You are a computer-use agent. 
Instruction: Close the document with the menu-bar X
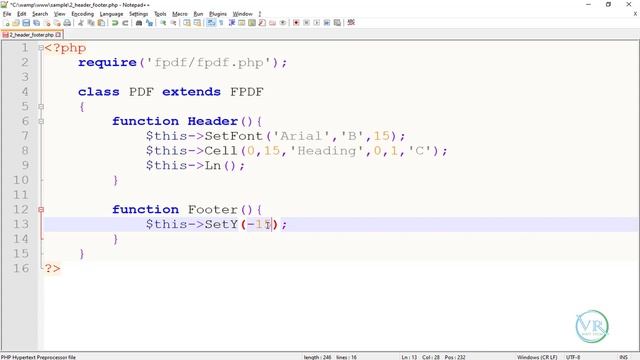pos(635,14)
